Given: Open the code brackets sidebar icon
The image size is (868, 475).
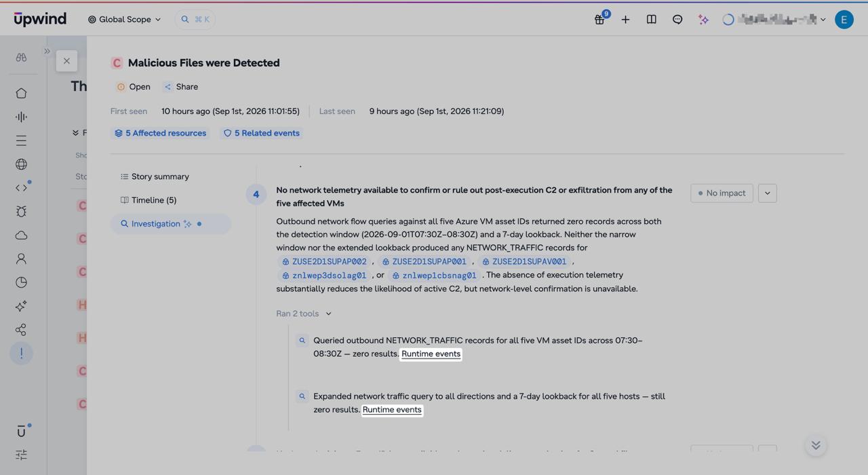Looking at the screenshot, I should tap(21, 188).
